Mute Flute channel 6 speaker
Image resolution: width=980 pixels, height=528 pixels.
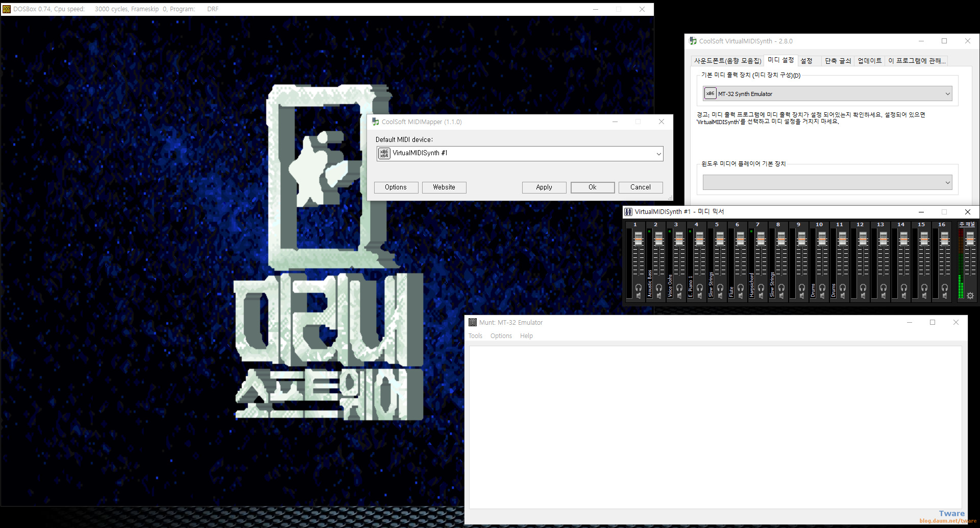tap(741, 296)
